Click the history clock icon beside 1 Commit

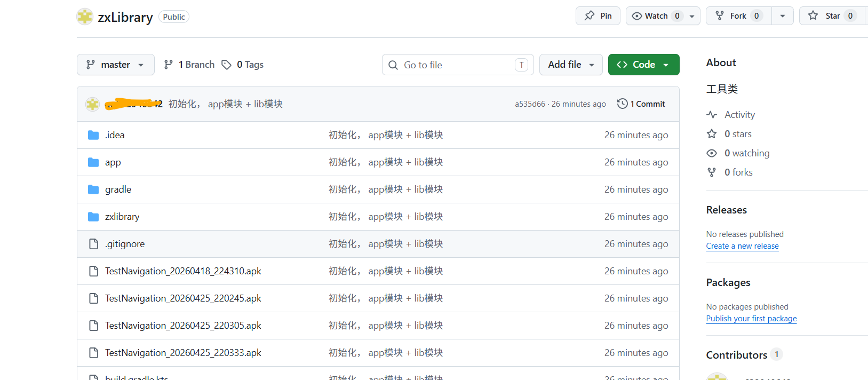(x=622, y=104)
